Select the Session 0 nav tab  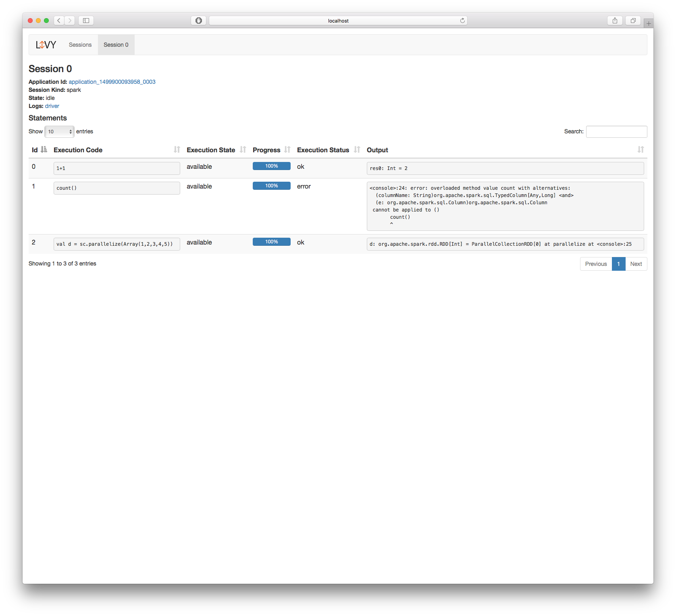116,45
